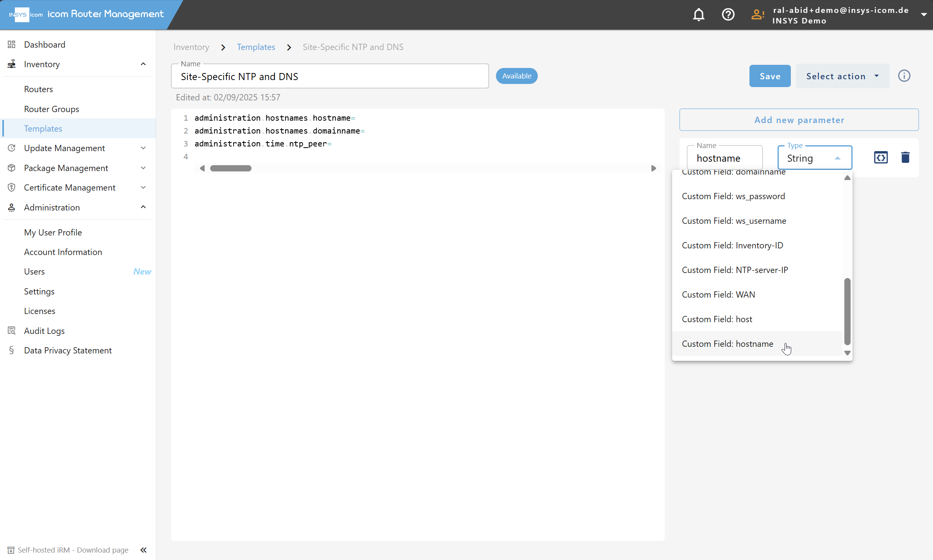Close the Type String dropdown
The width and height of the screenshot is (933, 560).
point(815,158)
